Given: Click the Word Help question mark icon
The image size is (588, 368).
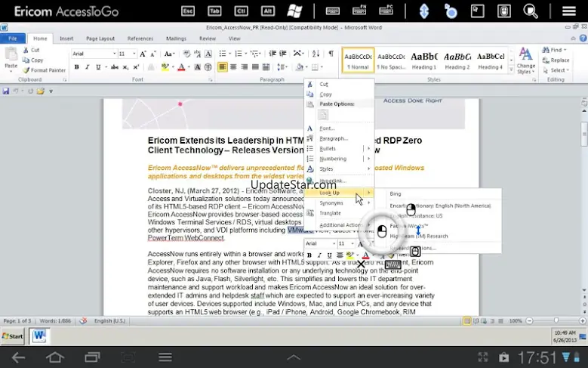Looking at the screenshot, I should 583,38.
